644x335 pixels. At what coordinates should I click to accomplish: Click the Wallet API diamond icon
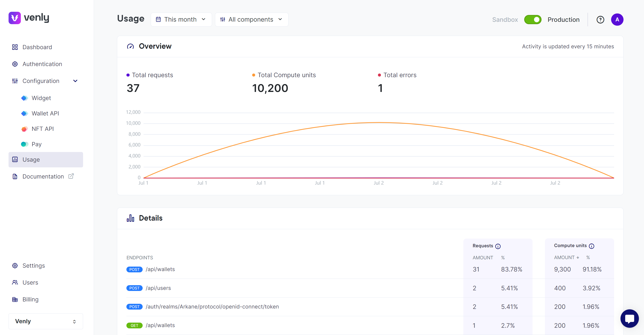[25, 114]
